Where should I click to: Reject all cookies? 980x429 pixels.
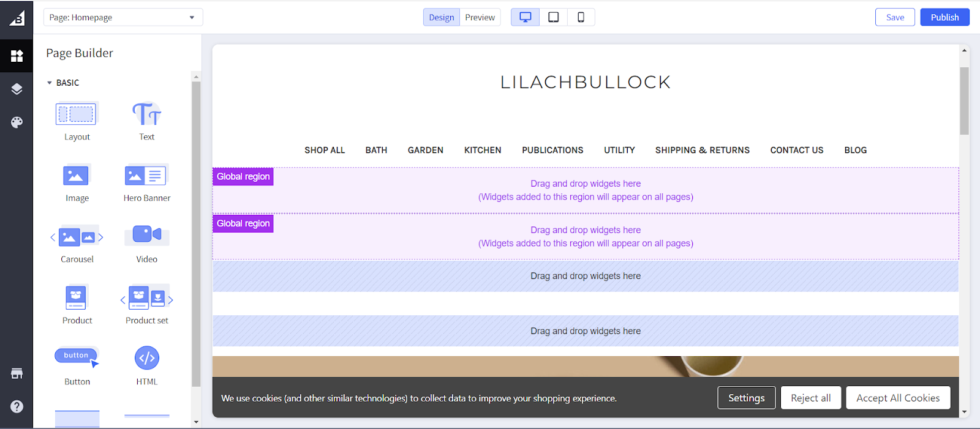coord(810,398)
